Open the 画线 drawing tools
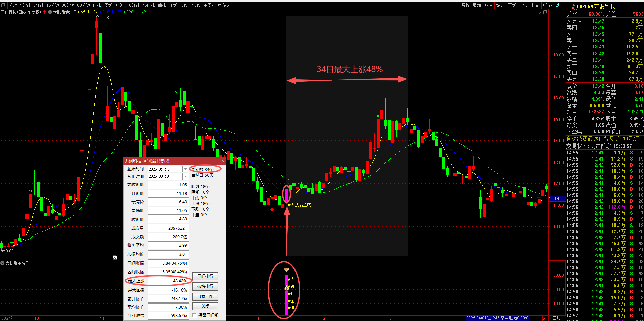 click(512, 5)
